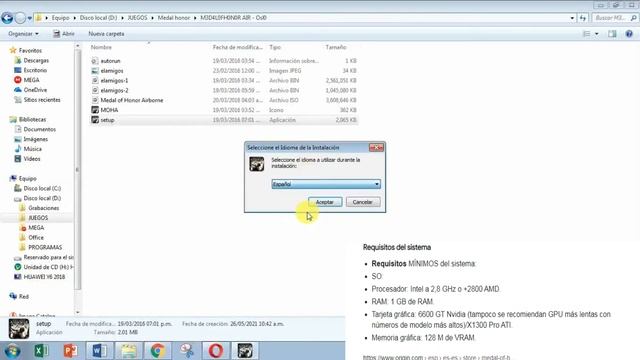The height and width of the screenshot is (360, 640).
Task: Open Unidad de CD (H:) in sidebar
Action: click(x=48, y=267)
